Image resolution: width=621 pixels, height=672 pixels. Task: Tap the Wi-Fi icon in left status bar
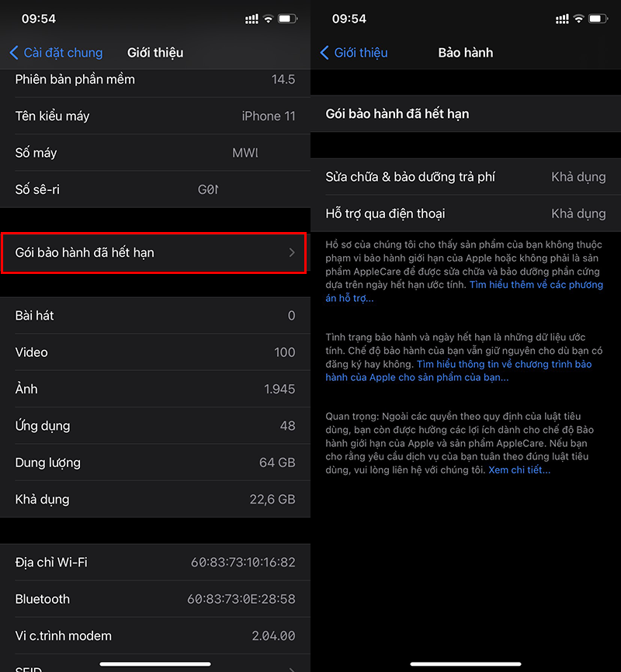tap(269, 18)
